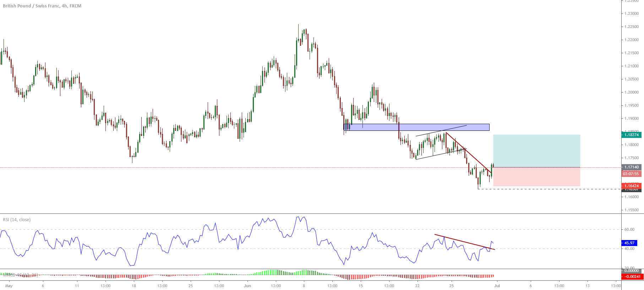
Task: Click the 11 date label on the time axis
Action: pyautogui.click(x=77, y=286)
